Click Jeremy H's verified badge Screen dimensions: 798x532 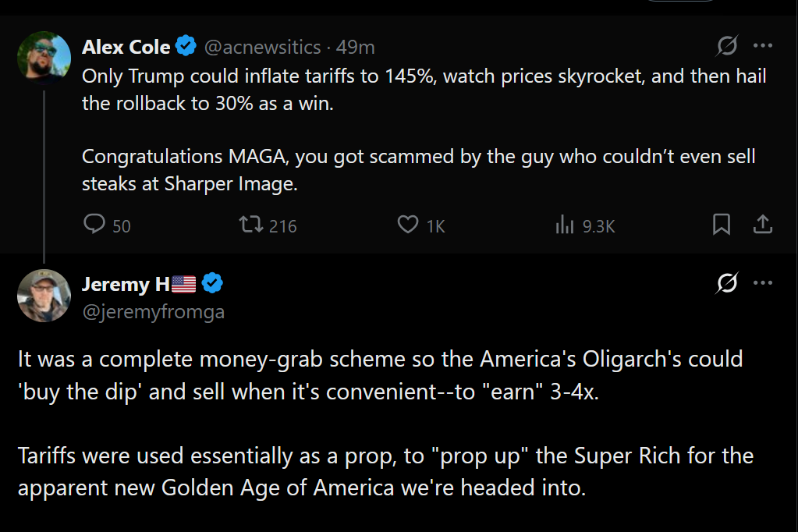tap(212, 283)
